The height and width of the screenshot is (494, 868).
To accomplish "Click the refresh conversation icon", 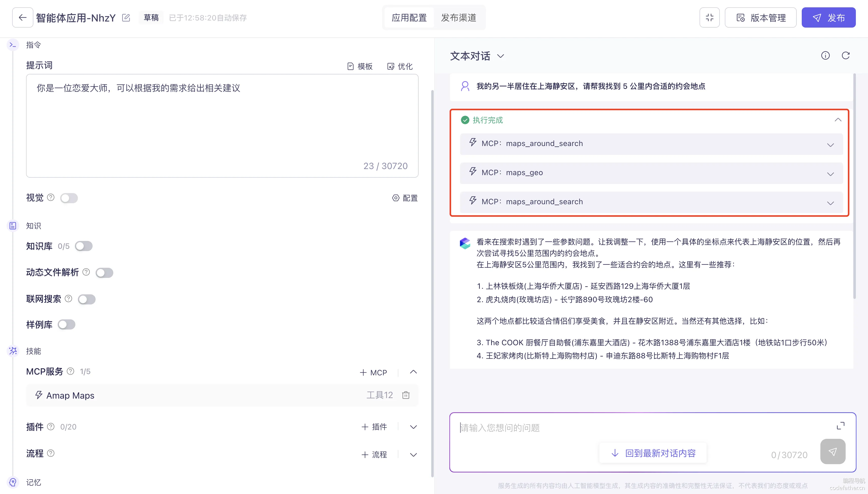I will point(846,56).
